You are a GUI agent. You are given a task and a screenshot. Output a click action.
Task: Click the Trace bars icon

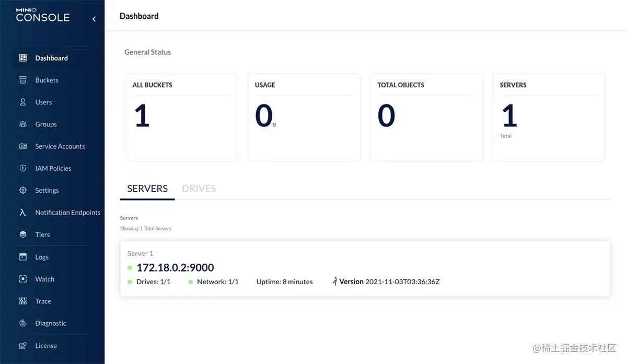point(22,301)
